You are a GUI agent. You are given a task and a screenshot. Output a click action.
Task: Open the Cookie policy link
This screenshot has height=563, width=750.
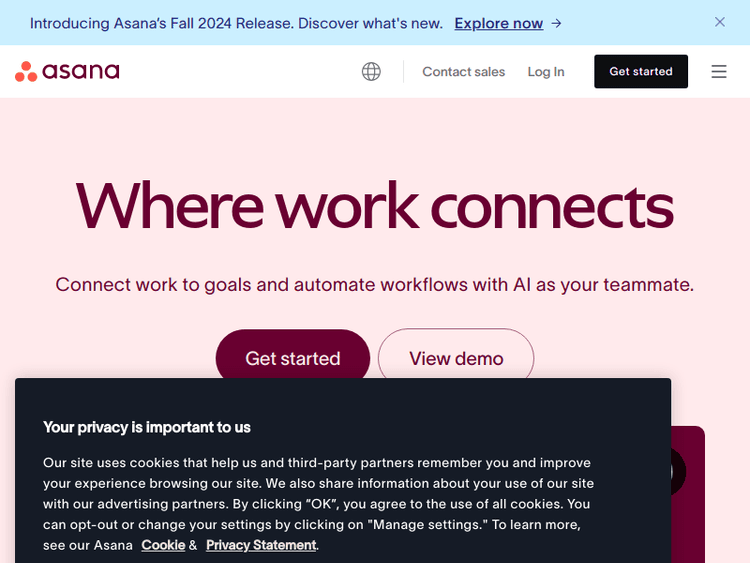point(163,545)
